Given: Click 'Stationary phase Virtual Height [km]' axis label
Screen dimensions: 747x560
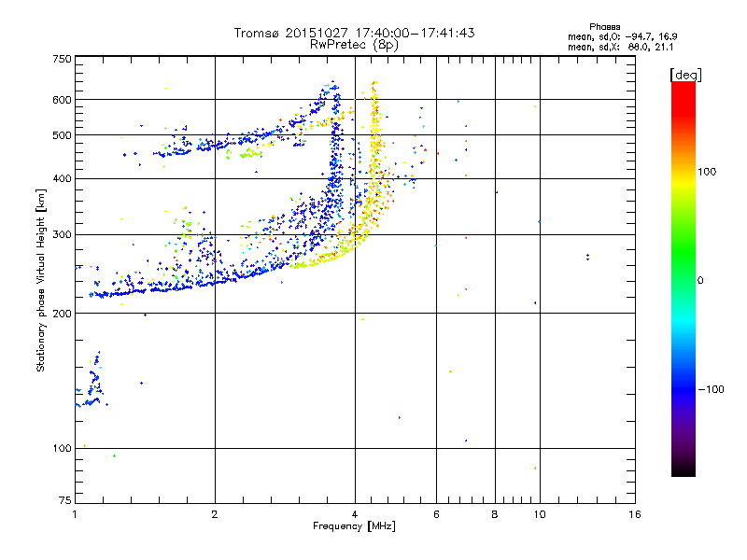Looking at the screenshot, I should (x=41, y=281).
